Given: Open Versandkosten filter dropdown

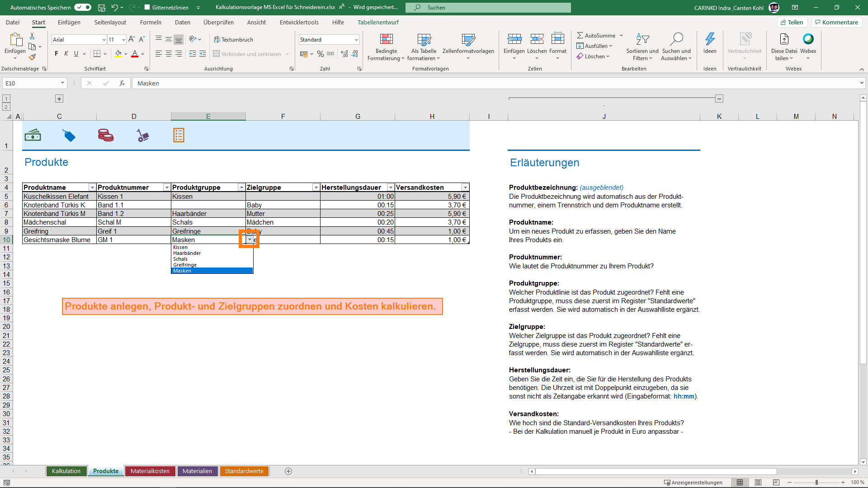Looking at the screenshot, I should tap(465, 188).
